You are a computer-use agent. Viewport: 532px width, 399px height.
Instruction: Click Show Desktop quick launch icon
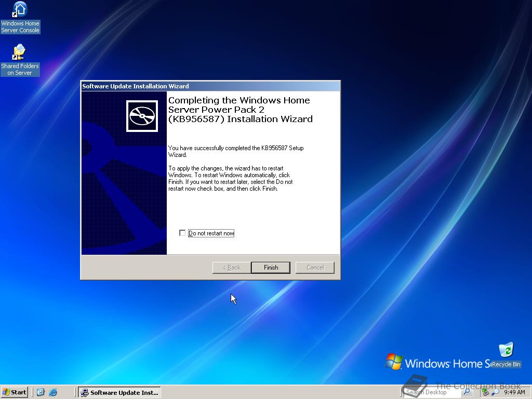[x=41, y=393]
